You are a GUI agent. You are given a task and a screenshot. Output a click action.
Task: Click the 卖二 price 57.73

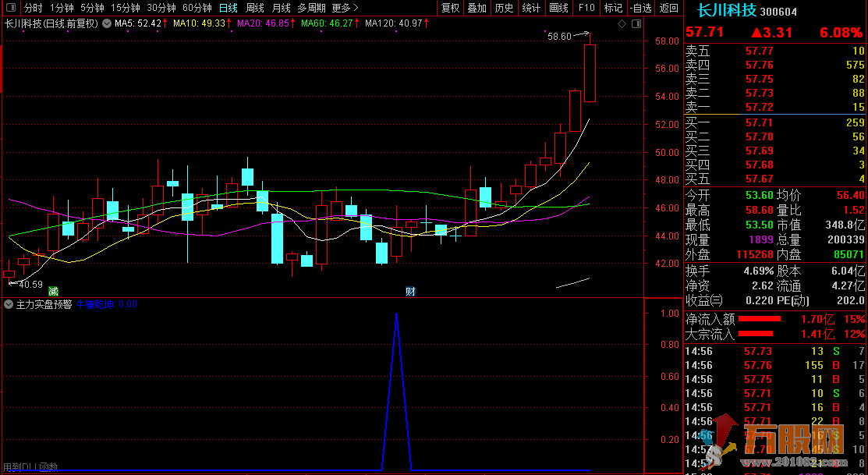tap(760, 93)
